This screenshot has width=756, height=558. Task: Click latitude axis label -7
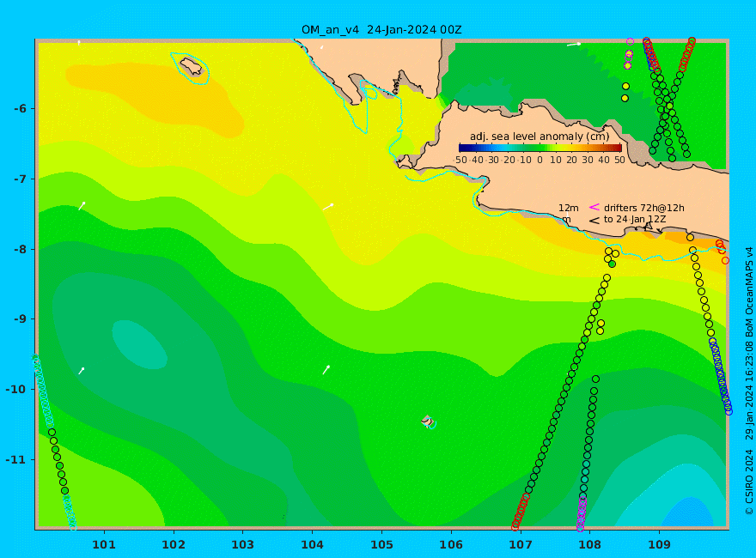(x=21, y=179)
